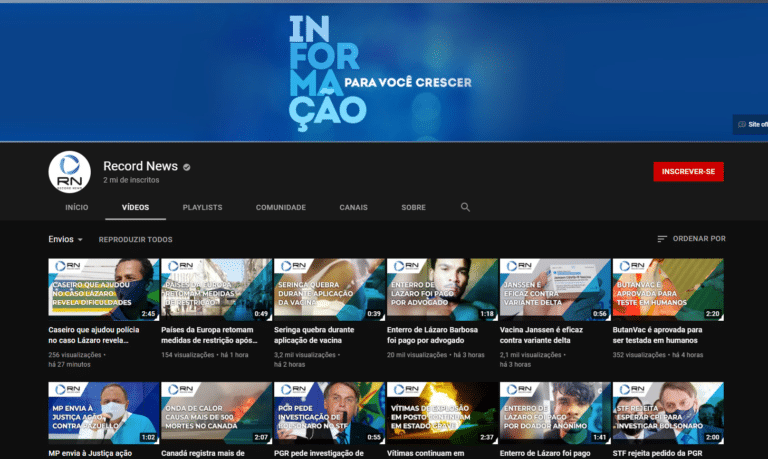
Task: Select the Playlists tab
Action: 202,207
